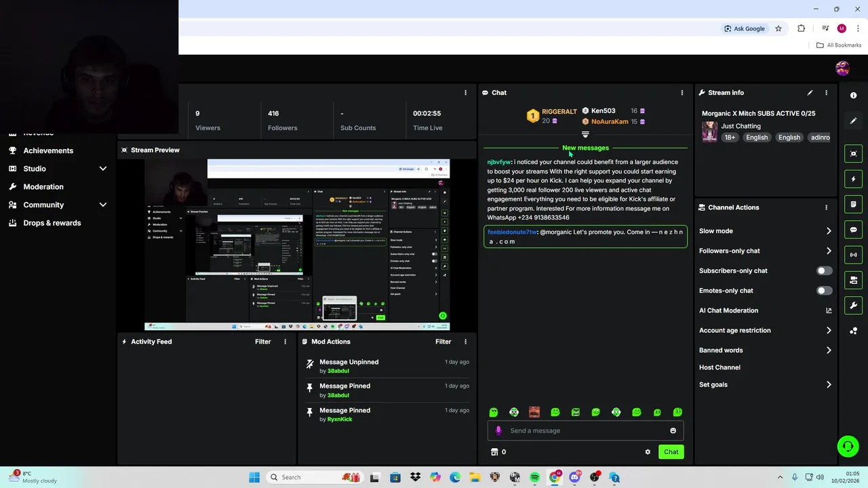
Task: Click the three-dots cluster icon below wrench
Action: pos(854,331)
